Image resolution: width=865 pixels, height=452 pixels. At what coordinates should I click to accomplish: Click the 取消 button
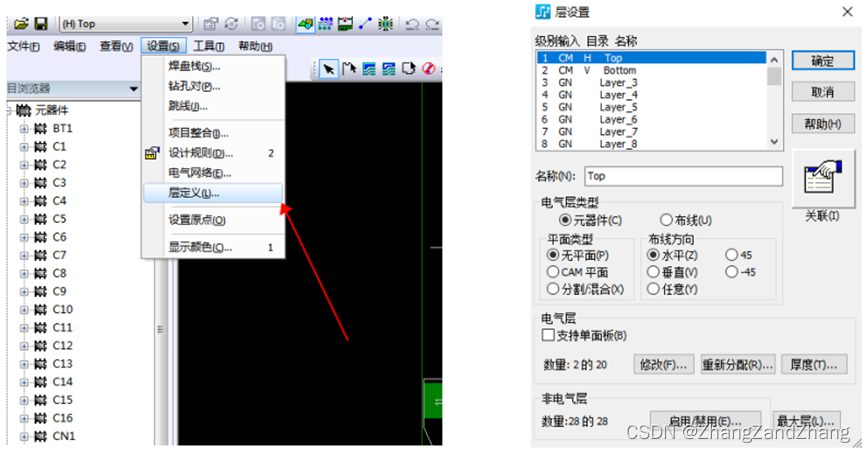pos(823,92)
